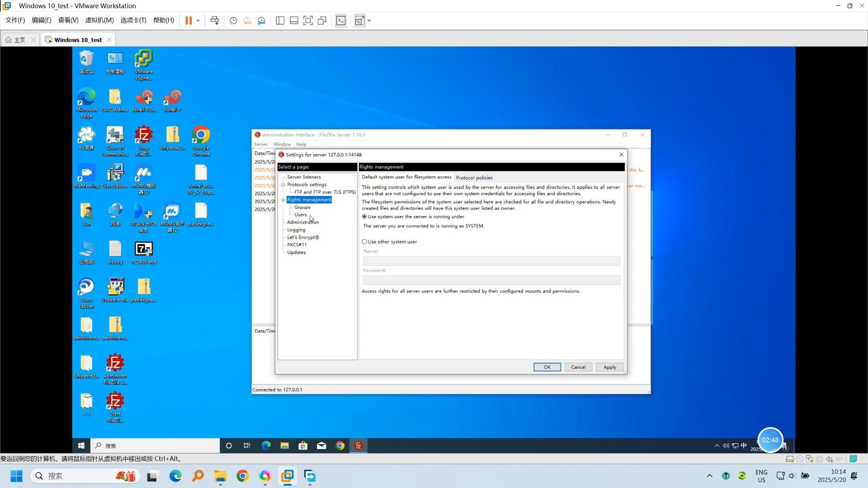Select the VMware vSphere desktop icon
Screen dimensions: 868x488
(x=143, y=65)
